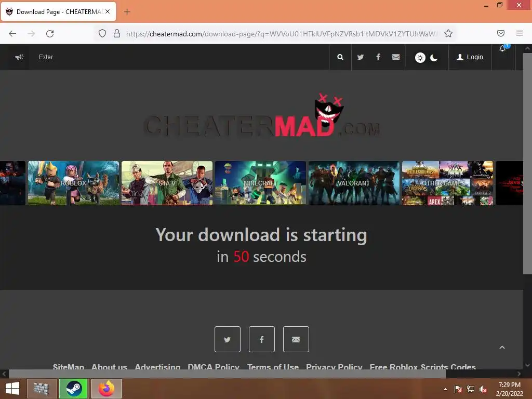
Task: Bookmark this page with the star icon
Action: coord(448,33)
